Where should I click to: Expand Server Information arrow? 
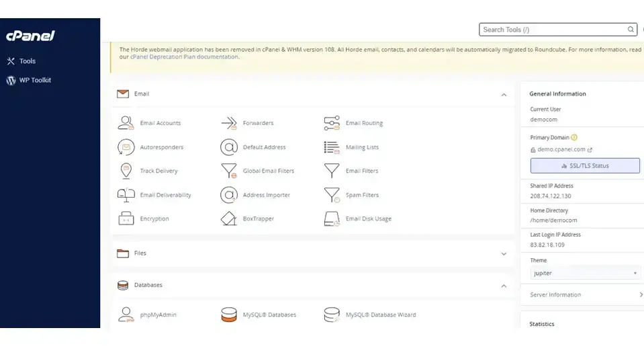[x=641, y=294]
